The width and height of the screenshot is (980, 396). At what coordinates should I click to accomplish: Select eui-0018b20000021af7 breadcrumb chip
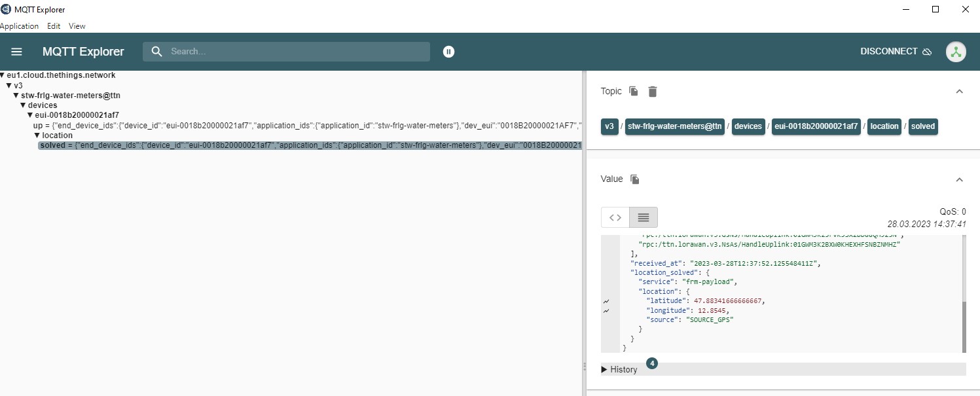tap(817, 126)
